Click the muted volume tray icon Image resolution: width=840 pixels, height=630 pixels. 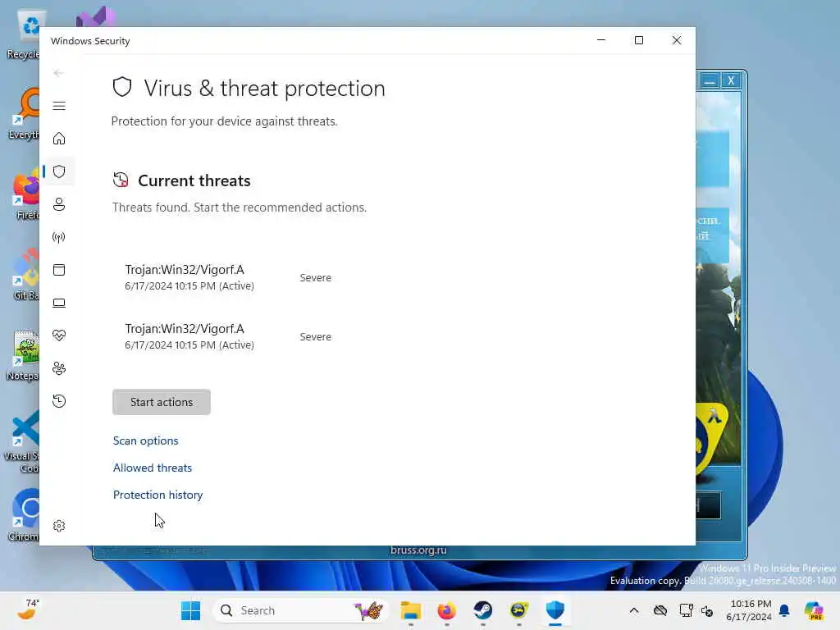point(706,610)
